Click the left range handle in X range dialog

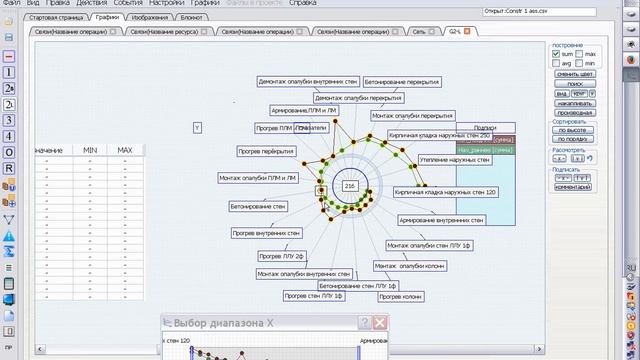pos(191,352)
